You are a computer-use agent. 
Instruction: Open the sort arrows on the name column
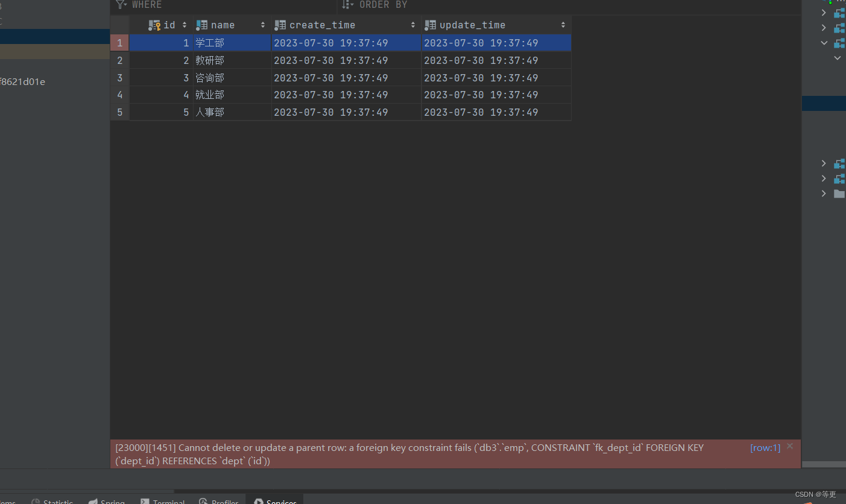click(x=263, y=25)
